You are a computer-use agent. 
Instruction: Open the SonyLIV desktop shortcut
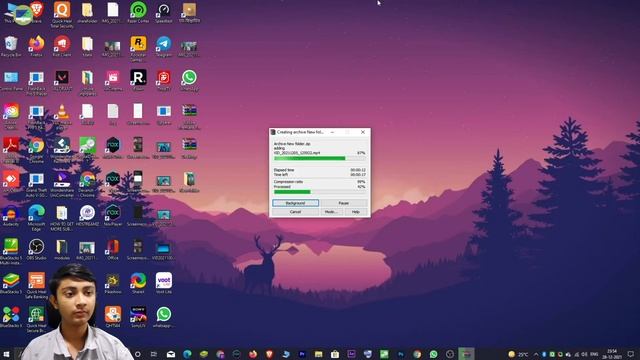[138, 317]
